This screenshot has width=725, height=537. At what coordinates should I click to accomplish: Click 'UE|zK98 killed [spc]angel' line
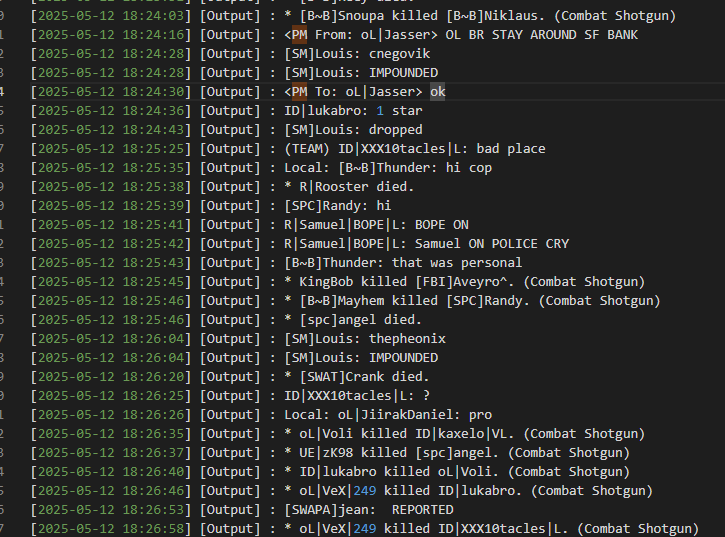pos(330,452)
